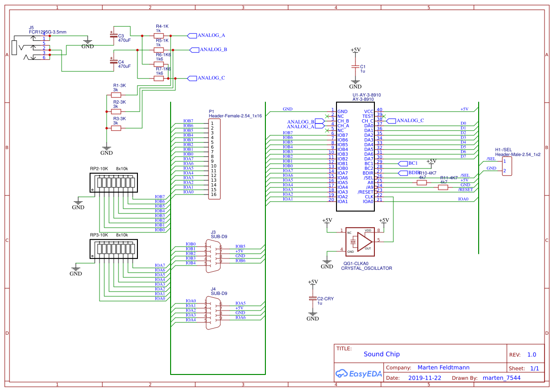Select the RP2 10K resistor network
This screenshot has height=392, width=554.
pyautogui.click(x=114, y=182)
